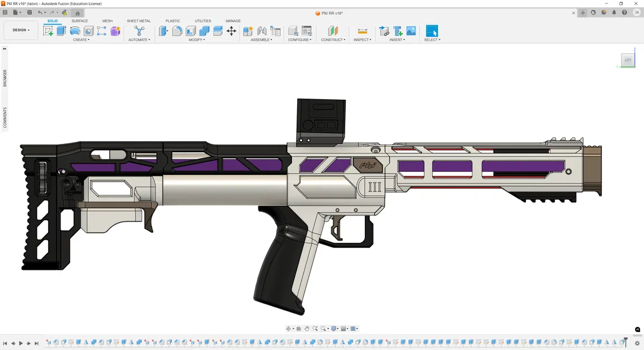Switch to the SHEET METAL tab

point(139,21)
